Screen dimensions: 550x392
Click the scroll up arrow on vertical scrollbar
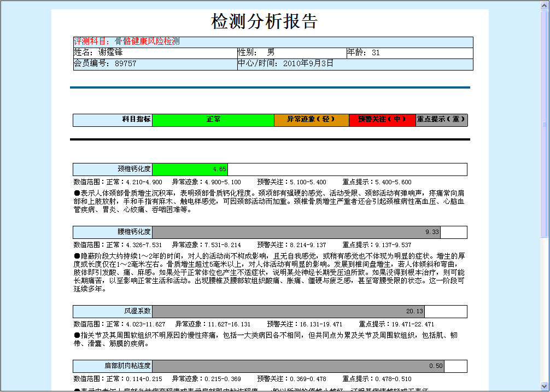coord(545,5)
